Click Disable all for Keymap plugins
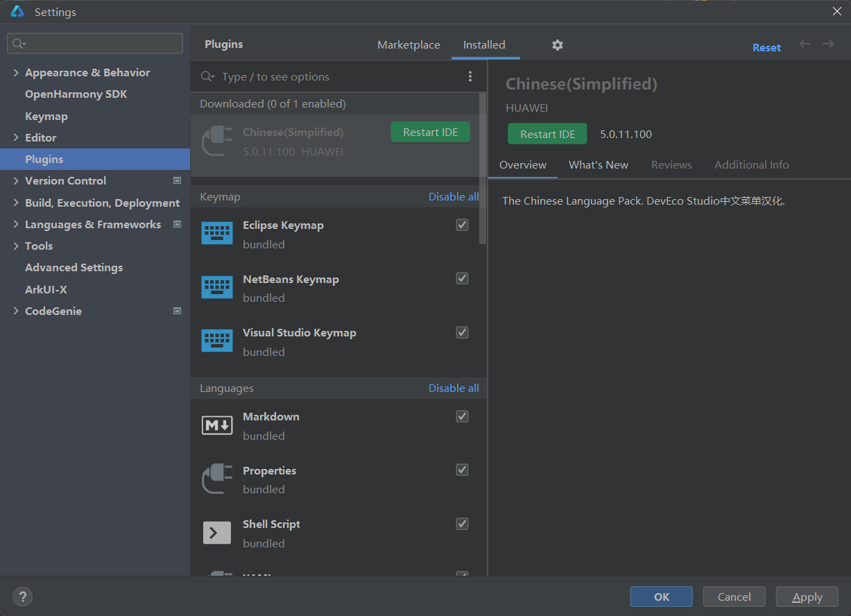This screenshot has width=851, height=616. pyautogui.click(x=454, y=196)
